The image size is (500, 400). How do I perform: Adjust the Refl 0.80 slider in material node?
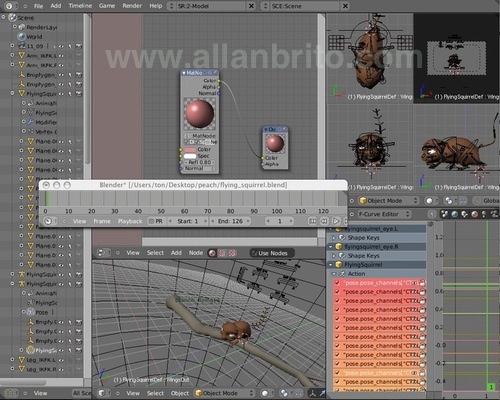pyautogui.click(x=200, y=162)
